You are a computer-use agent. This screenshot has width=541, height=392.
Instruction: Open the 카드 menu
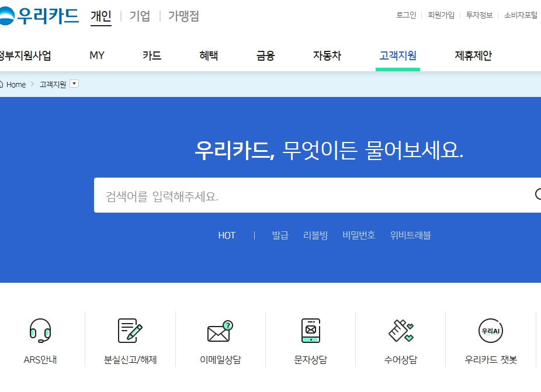coord(152,55)
